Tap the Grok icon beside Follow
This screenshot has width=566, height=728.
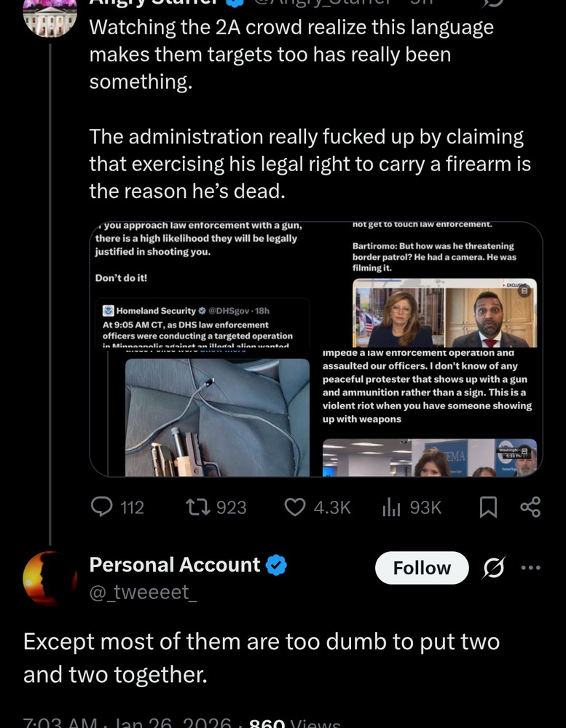coord(496,568)
